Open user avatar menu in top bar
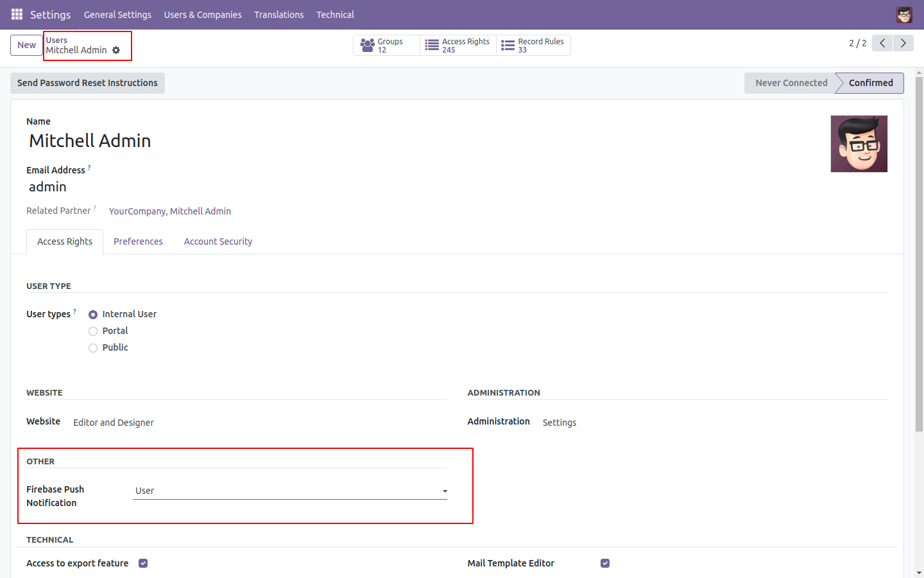 904,14
